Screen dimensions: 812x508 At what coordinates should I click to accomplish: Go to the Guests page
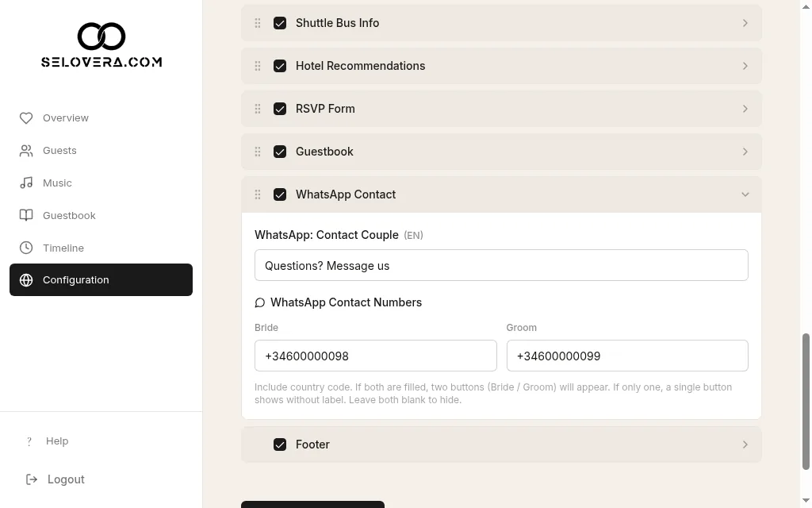point(101,151)
